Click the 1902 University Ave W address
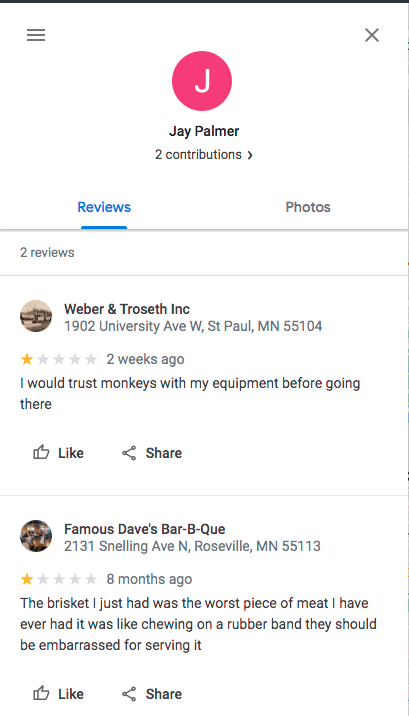 point(193,326)
